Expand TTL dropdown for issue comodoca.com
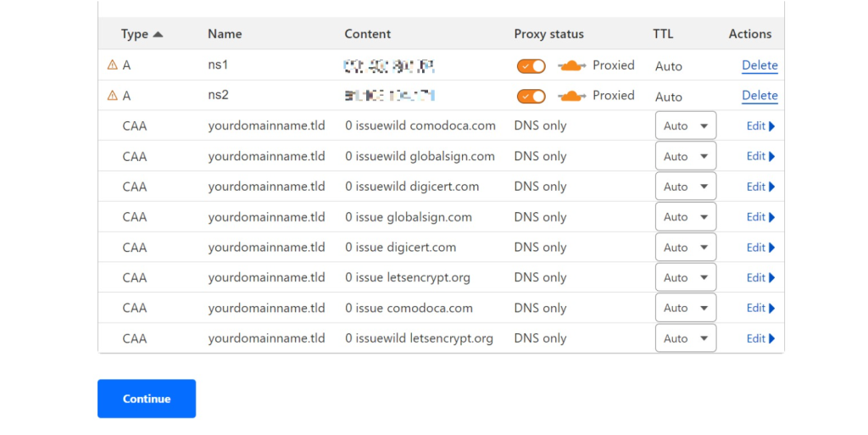The width and height of the screenshot is (868, 435). tap(686, 309)
